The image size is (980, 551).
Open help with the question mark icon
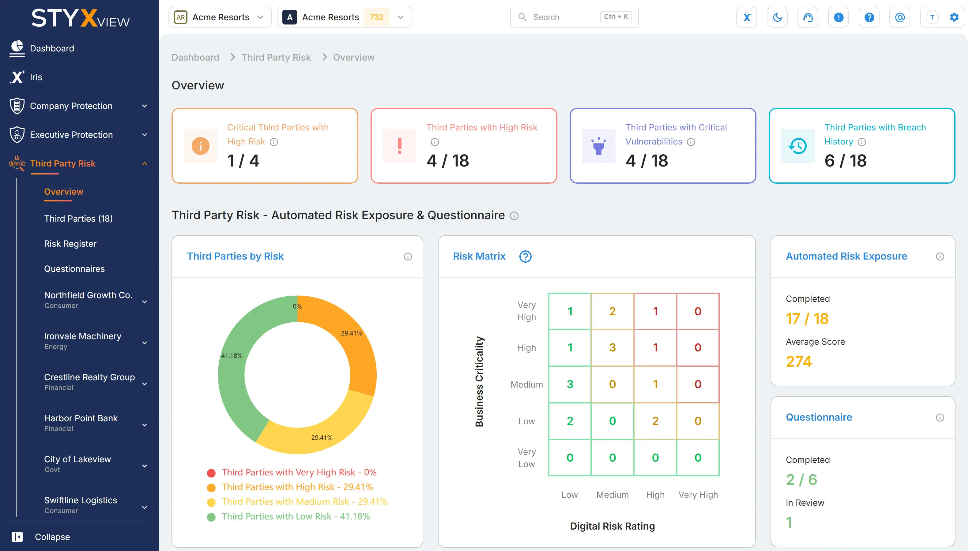pyautogui.click(x=869, y=17)
